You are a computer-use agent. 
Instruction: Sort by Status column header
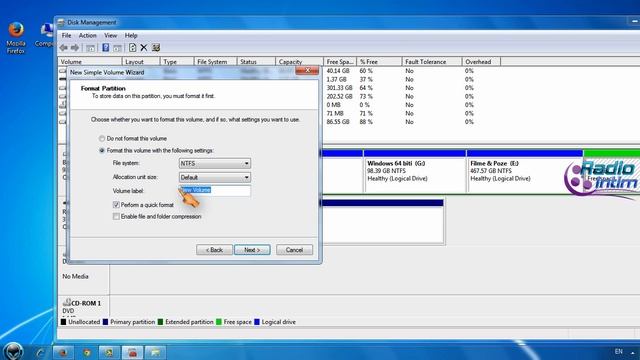point(256,62)
